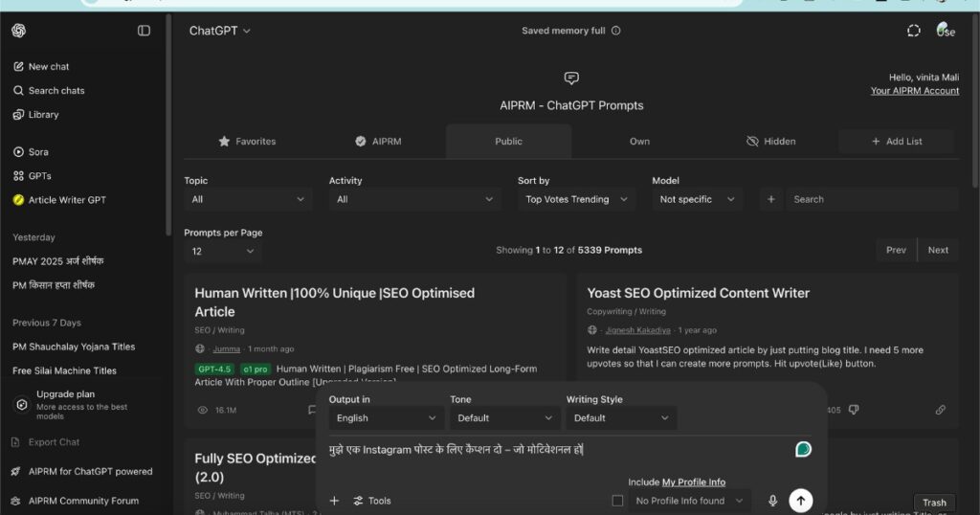Screen dimensions: 980x515
Task: Click plus icon beside Search field
Action: coord(770,199)
